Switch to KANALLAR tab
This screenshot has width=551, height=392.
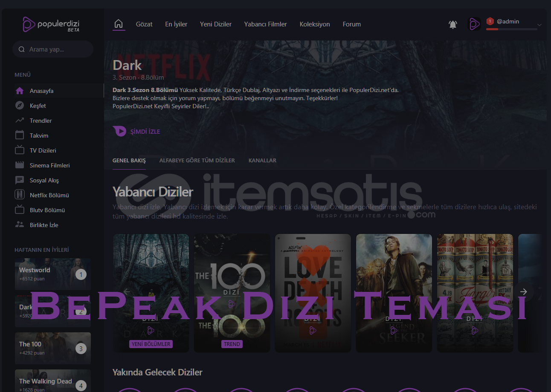262,161
